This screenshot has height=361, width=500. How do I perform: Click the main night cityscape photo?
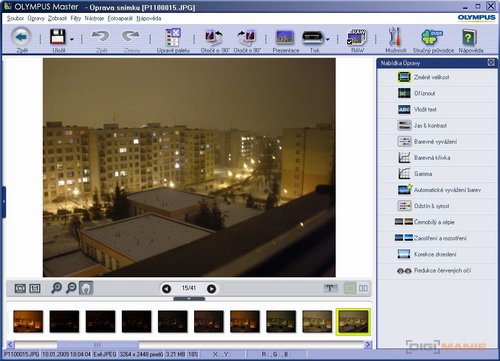tap(189, 167)
